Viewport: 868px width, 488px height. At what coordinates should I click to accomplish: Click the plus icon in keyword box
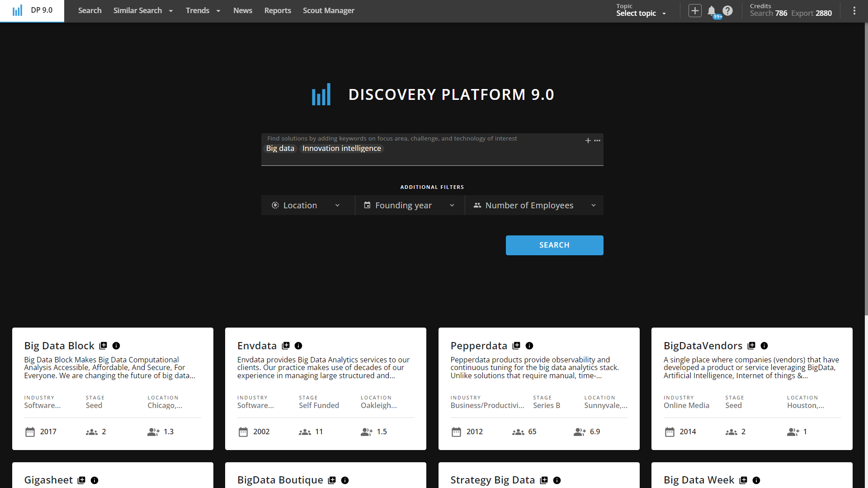[588, 141]
